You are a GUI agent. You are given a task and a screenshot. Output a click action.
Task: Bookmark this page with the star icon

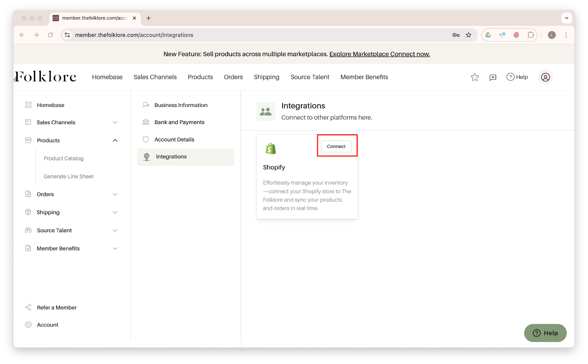468,35
